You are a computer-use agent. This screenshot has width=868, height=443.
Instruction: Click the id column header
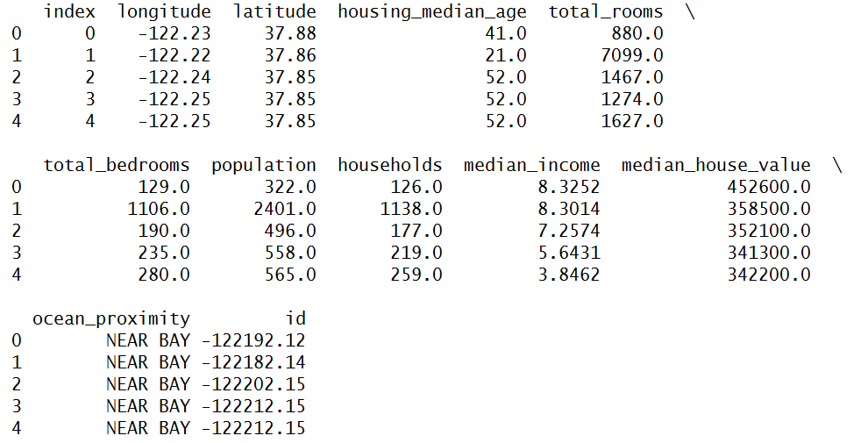295,318
